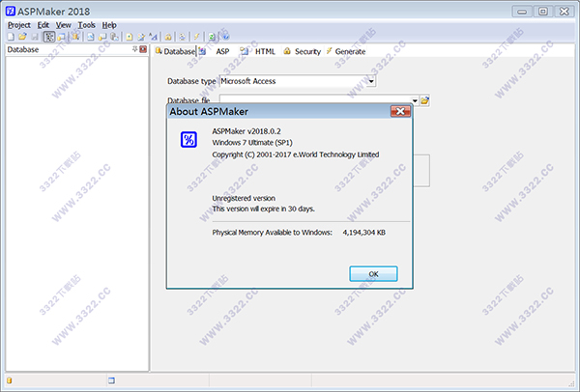Image resolution: width=580 pixels, height=392 pixels.
Task: Switch to the ASP tab
Action: (215, 51)
